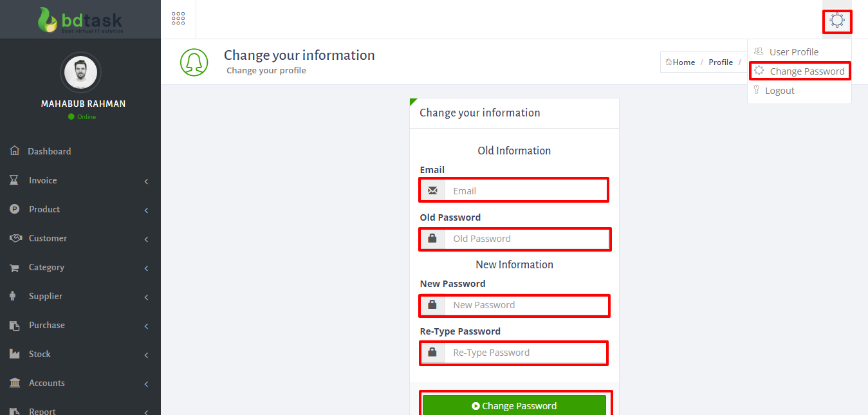868x415 pixels.
Task: Click the Profile breadcrumb link
Action: pyautogui.click(x=721, y=62)
